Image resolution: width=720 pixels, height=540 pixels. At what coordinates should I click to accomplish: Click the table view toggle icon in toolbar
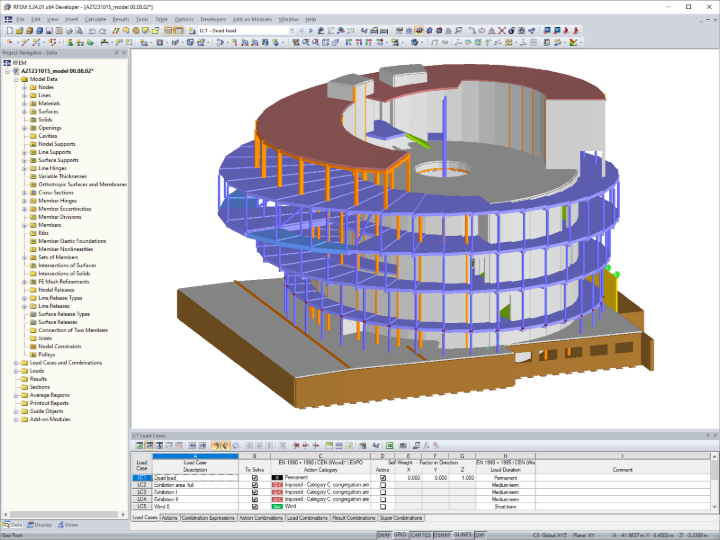pos(179,31)
